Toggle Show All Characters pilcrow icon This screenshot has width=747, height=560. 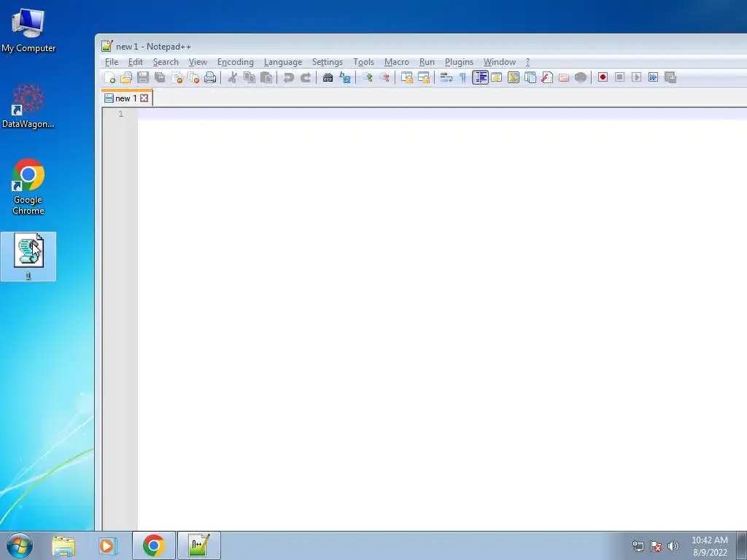(x=462, y=77)
